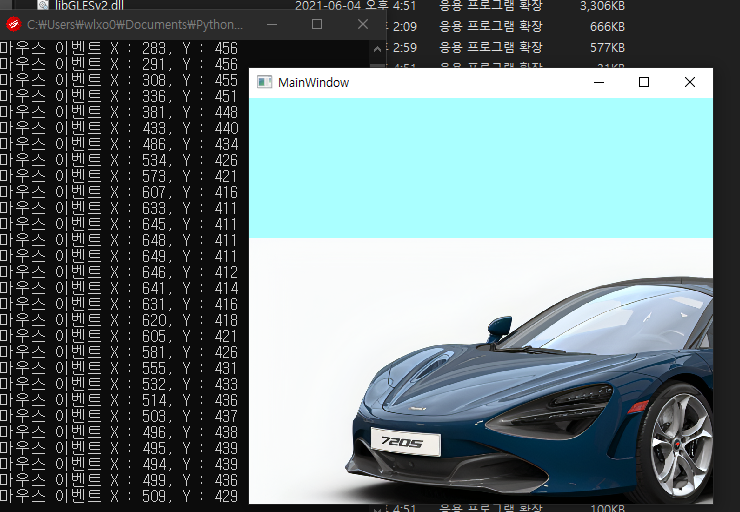Close the MainWindow window
This screenshot has height=512, width=740.
pyautogui.click(x=690, y=82)
